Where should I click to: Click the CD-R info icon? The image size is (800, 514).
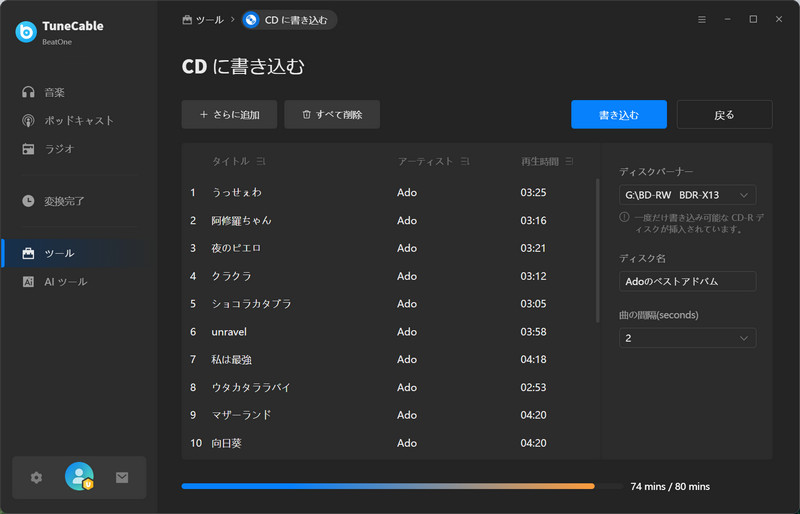tap(624, 217)
